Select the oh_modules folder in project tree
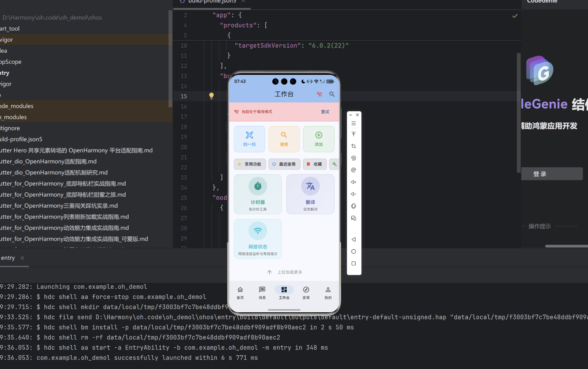Image resolution: width=588 pixels, height=369 pixels. (13, 117)
